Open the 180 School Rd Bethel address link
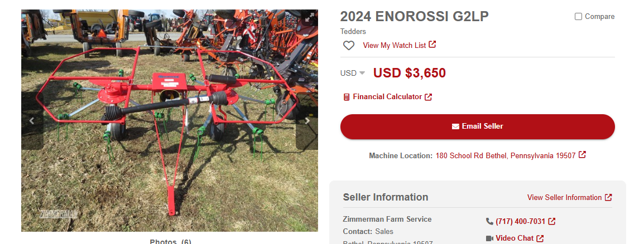Screen dimensions: 644x244 [x=506, y=156]
